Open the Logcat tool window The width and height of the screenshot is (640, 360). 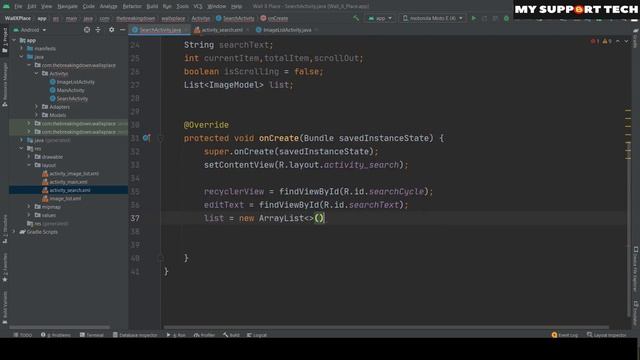(257, 335)
